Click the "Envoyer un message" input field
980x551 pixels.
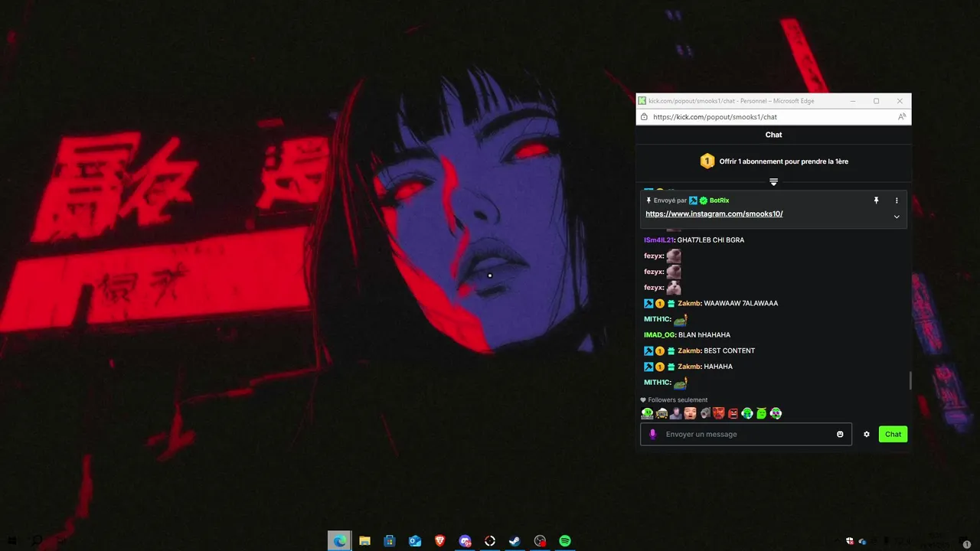click(x=746, y=434)
